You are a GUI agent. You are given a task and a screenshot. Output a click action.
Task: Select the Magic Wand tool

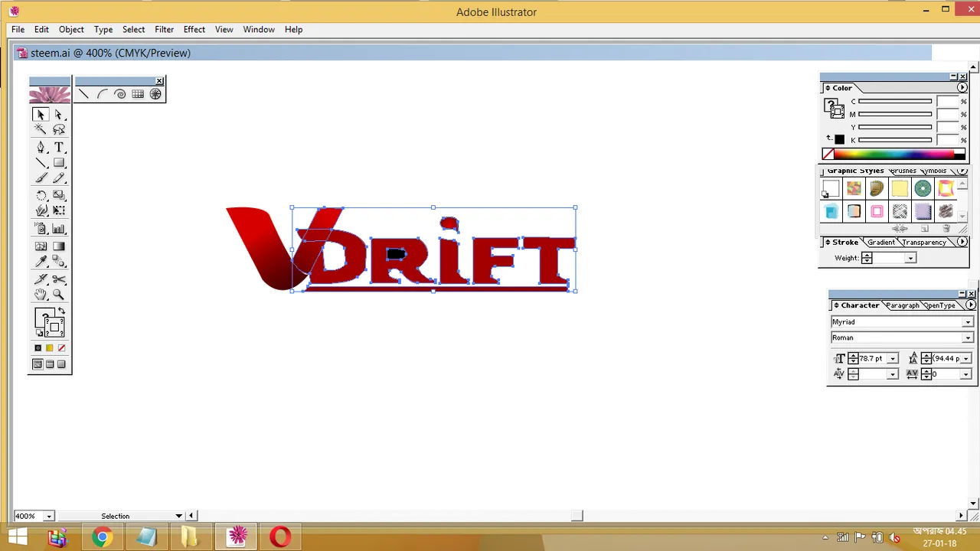pos(41,130)
